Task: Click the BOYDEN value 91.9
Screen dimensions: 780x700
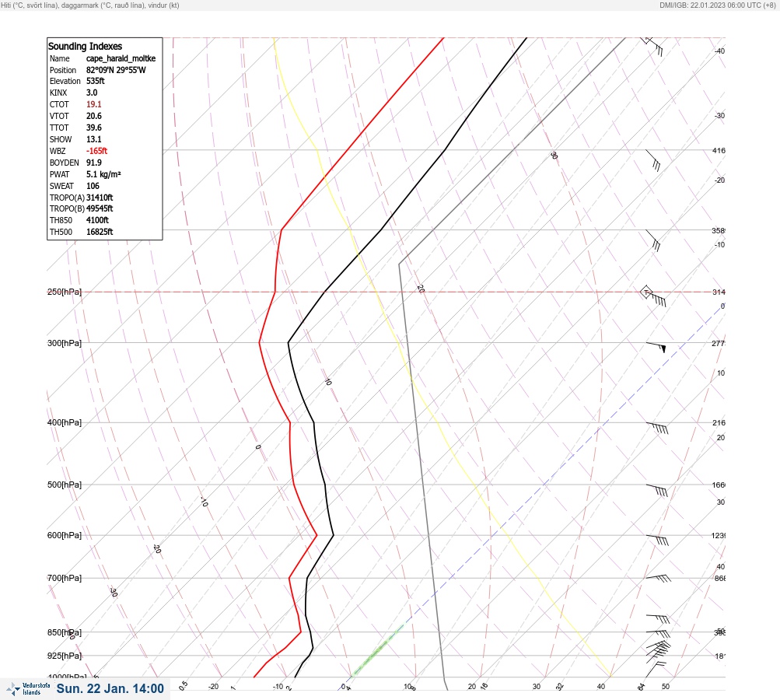Action: pyautogui.click(x=94, y=163)
